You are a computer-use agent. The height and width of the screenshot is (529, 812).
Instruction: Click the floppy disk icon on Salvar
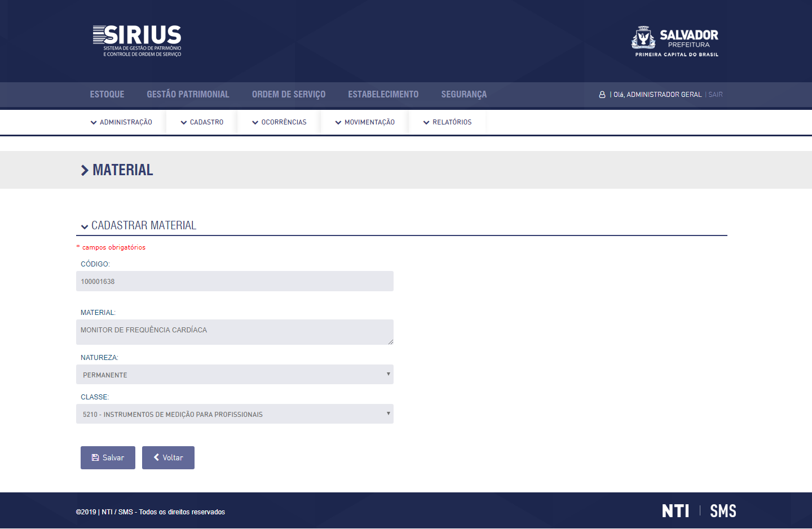tap(95, 457)
